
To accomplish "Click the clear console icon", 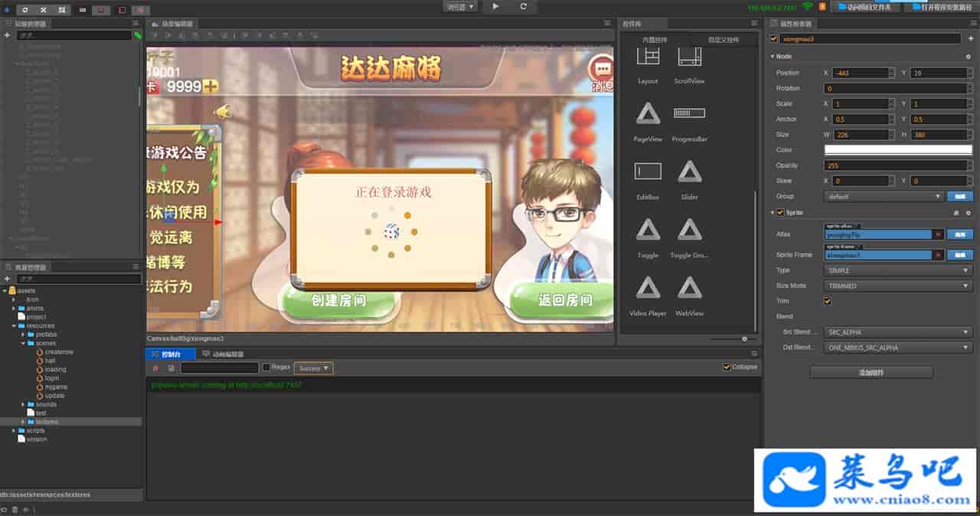I will tap(155, 368).
